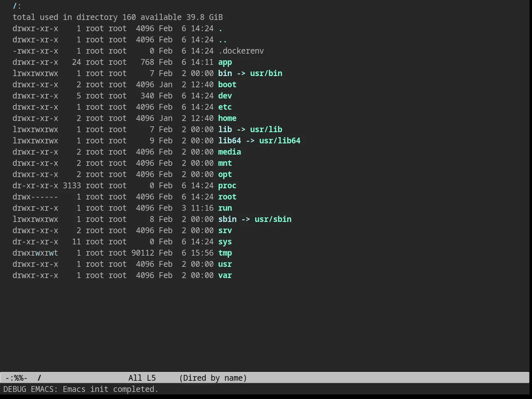Click the 90112 size of tmp

click(x=143, y=253)
